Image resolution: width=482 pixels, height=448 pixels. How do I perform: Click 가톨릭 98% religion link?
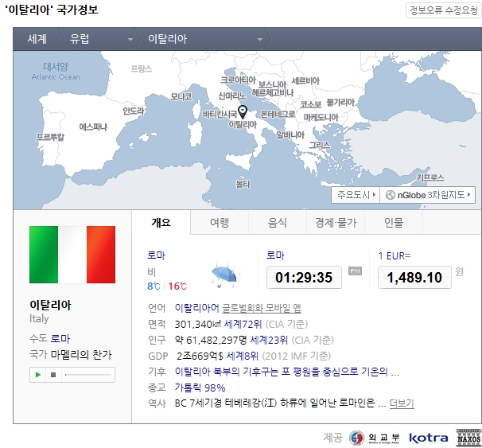[200, 388]
